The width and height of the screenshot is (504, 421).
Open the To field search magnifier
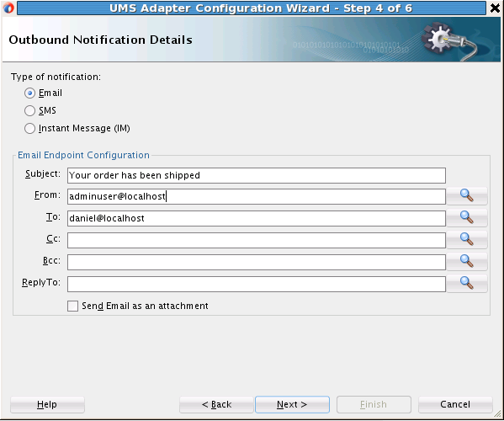point(467,218)
